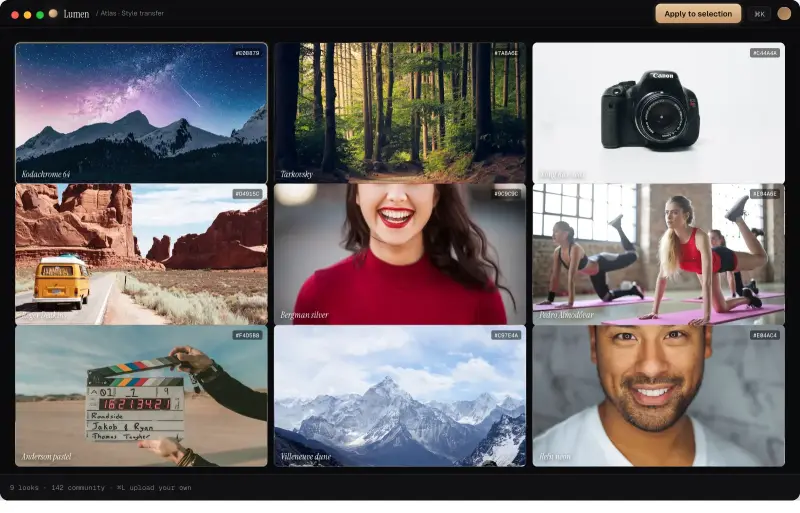Click the color tag on the orange van card
The image size is (800, 513).
point(247,194)
